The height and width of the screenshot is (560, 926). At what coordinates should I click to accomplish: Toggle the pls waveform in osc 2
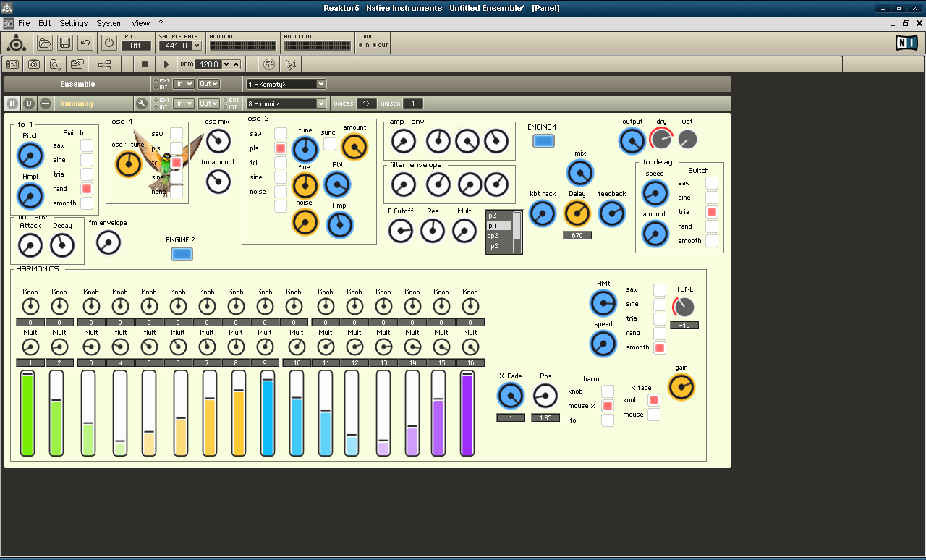coord(281,148)
